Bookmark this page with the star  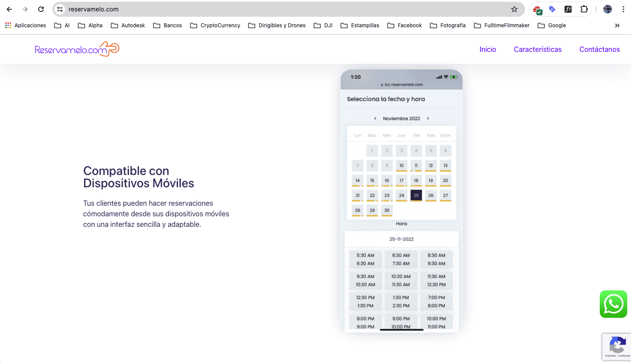click(514, 9)
